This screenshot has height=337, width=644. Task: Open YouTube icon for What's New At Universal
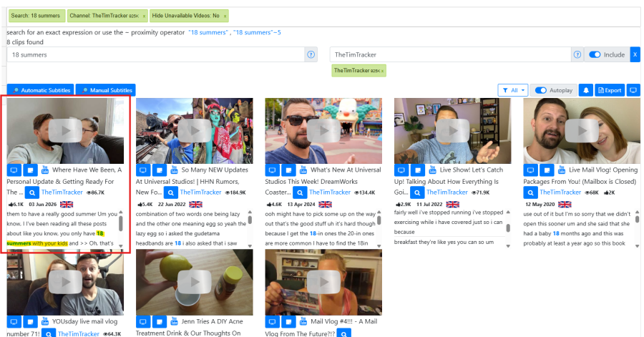coord(303,170)
